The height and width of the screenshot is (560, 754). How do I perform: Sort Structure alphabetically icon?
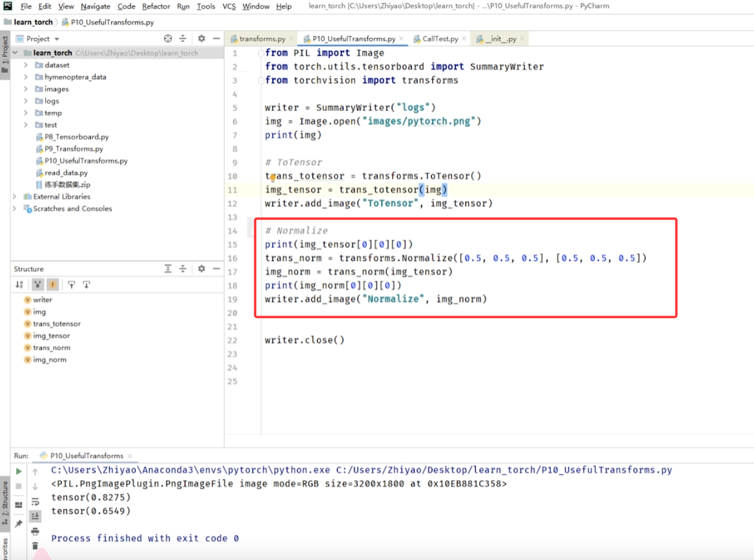19,285
